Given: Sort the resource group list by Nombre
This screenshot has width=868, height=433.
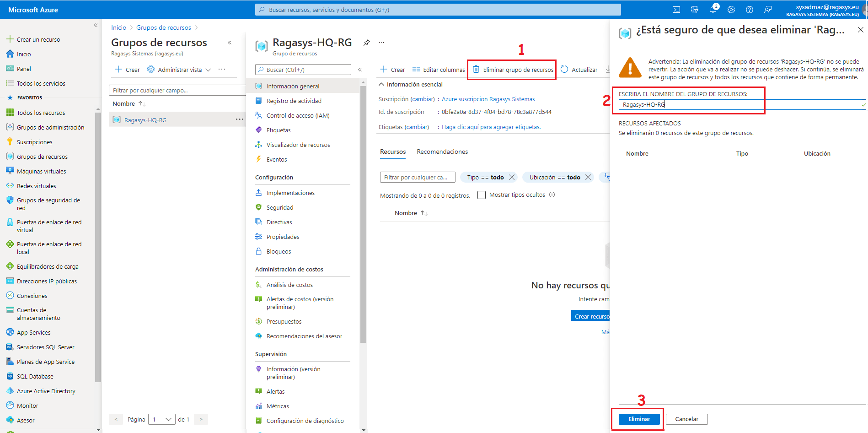Looking at the screenshot, I should click(x=129, y=104).
